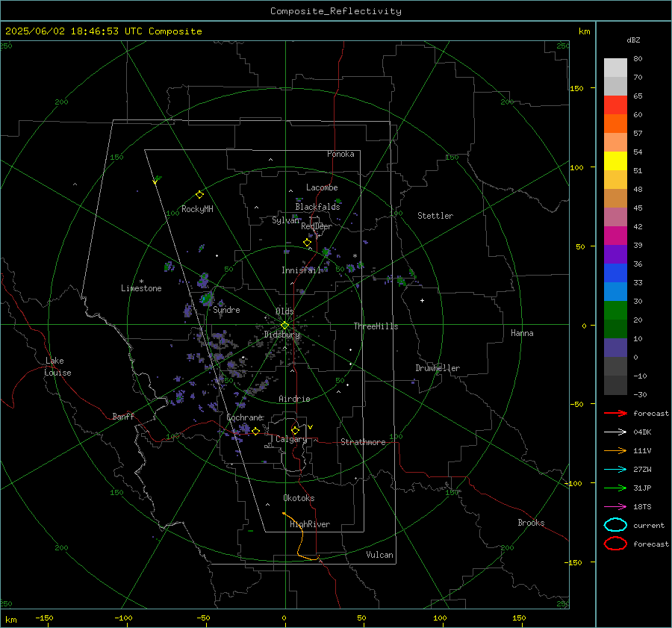Select the bright green 20–30 dBZ swatch
The width and height of the screenshot is (672, 628).
615,311
